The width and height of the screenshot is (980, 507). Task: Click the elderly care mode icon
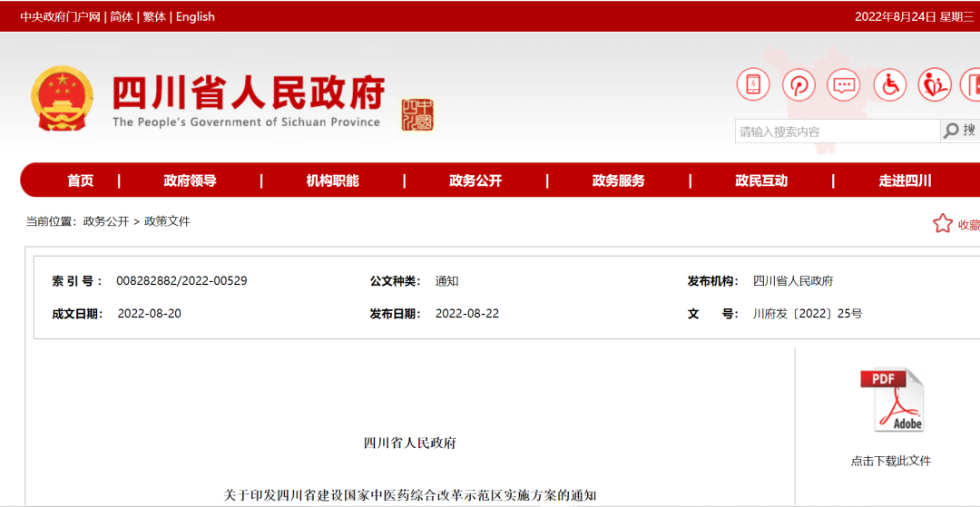935,84
